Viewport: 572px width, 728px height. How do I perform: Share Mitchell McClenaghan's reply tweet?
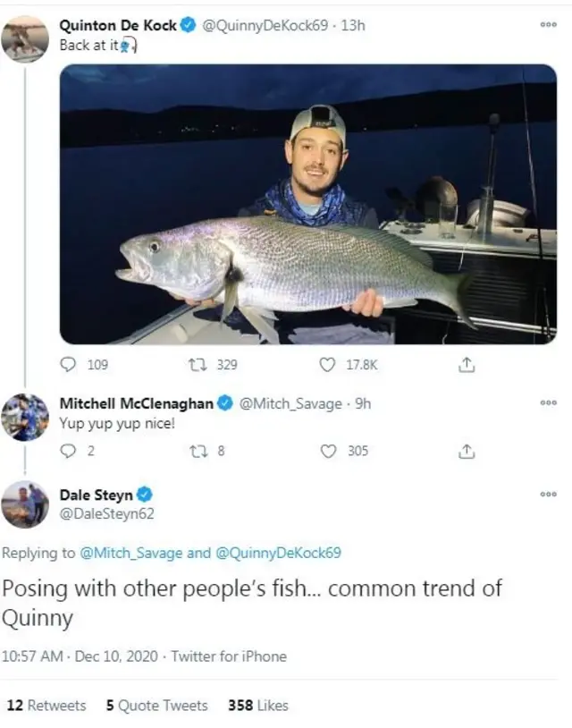point(466,451)
